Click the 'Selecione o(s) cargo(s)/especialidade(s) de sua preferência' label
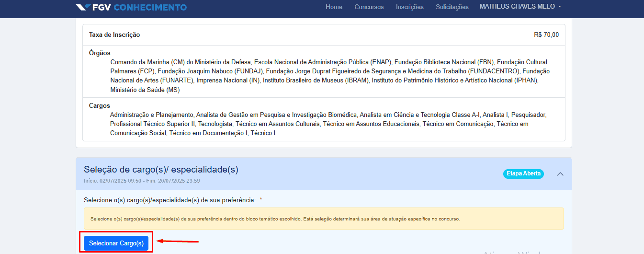 click(x=169, y=200)
